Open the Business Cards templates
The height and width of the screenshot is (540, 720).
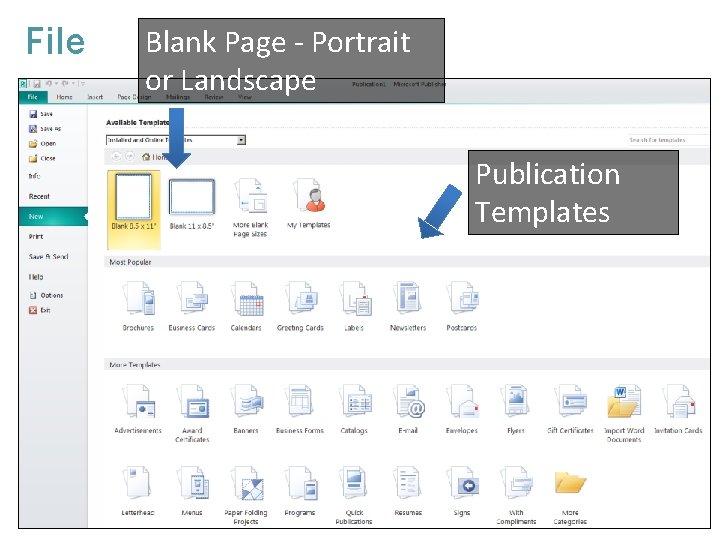pos(191,306)
